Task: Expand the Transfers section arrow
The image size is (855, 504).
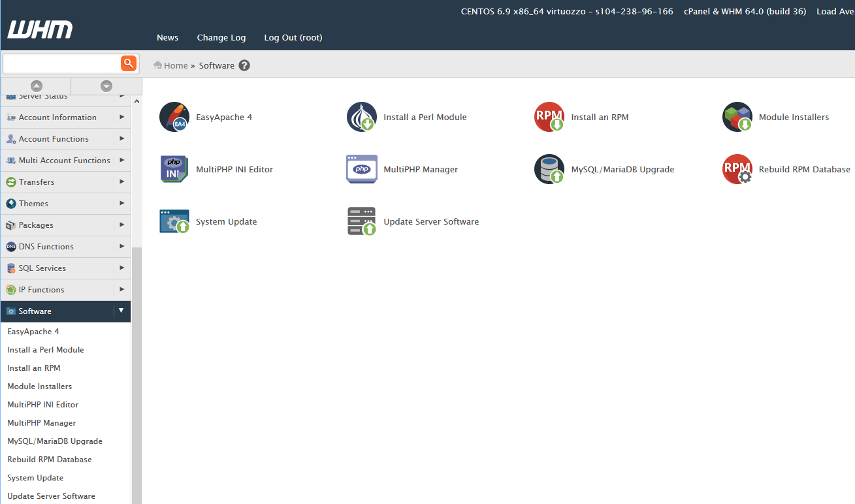Action: coord(122,182)
